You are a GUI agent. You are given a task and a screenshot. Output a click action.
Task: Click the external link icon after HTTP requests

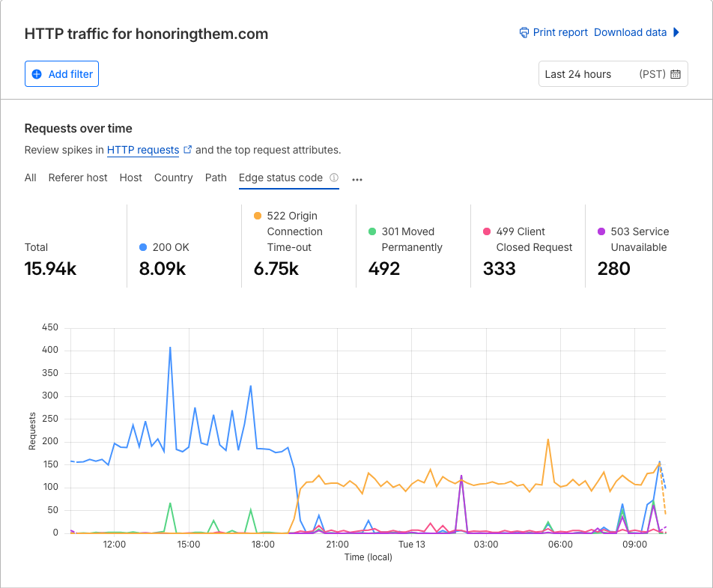click(x=188, y=149)
